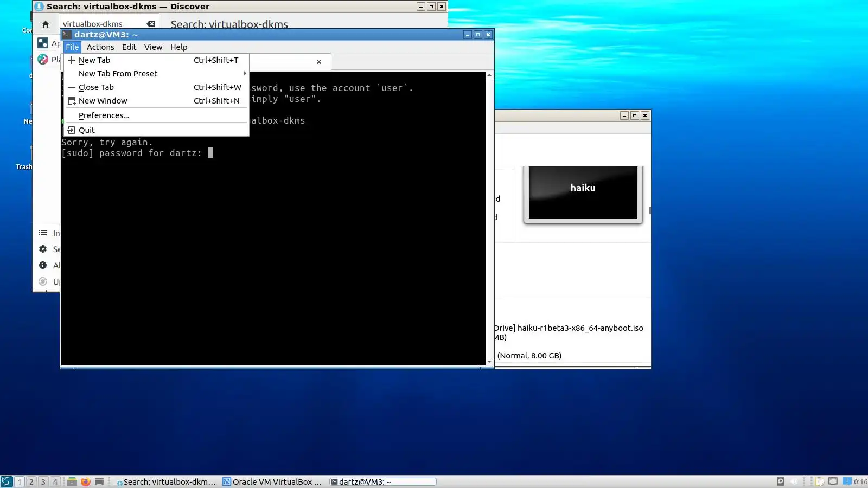This screenshot has width=868, height=488.
Task: Open the File menu in the terminal
Action: pos(72,47)
